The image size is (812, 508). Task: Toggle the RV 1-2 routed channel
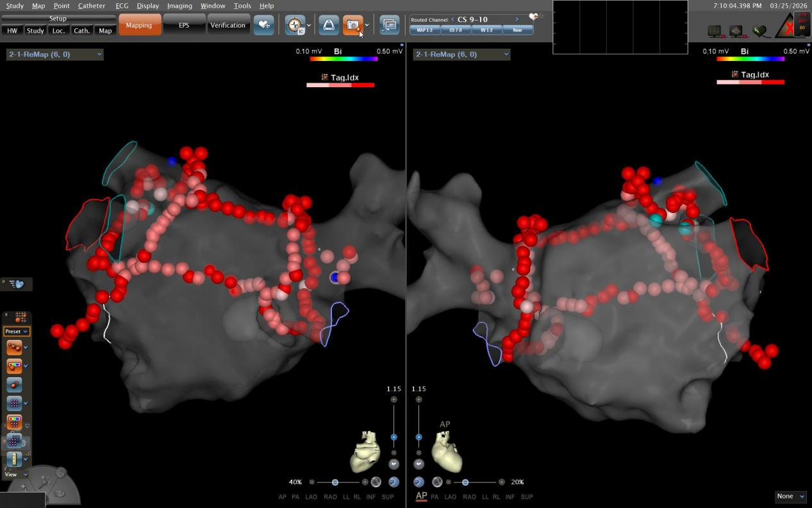[x=486, y=30]
